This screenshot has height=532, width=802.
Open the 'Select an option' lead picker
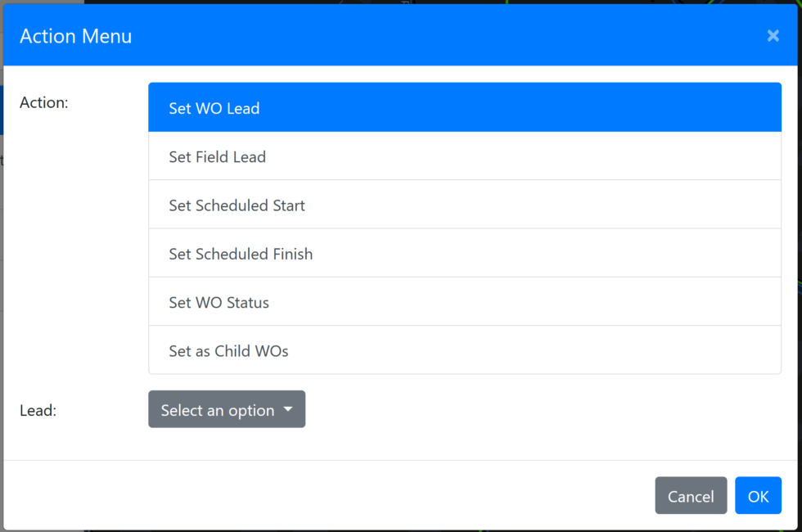coord(227,409)
